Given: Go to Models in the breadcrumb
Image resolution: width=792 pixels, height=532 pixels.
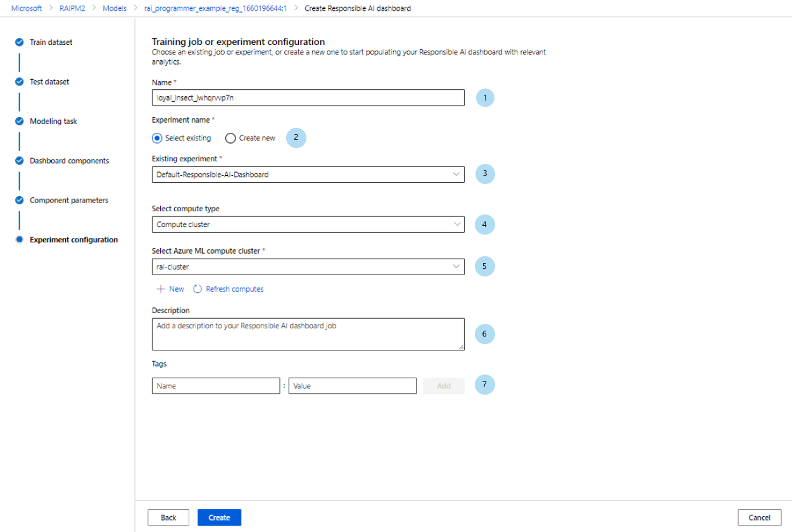Looking at the screenshot, I should (115, 8).
